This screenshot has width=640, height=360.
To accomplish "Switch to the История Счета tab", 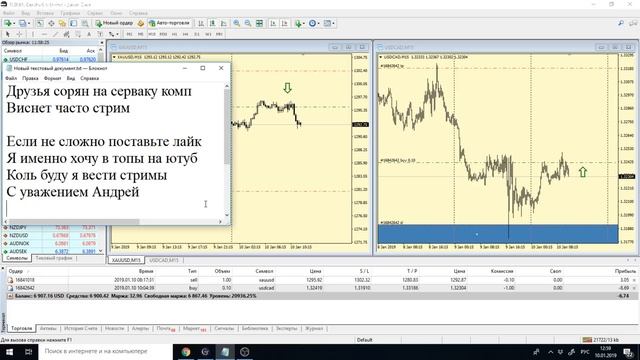I will (x=81, y=328).
